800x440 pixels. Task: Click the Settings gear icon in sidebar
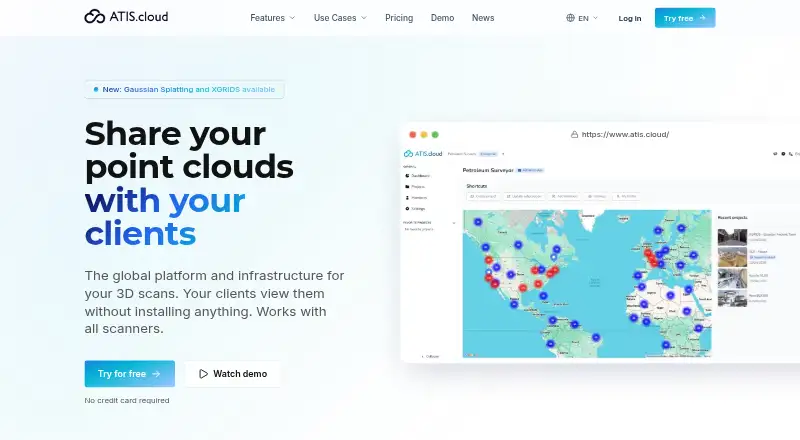pyautogui.click(x=407, y=209)
